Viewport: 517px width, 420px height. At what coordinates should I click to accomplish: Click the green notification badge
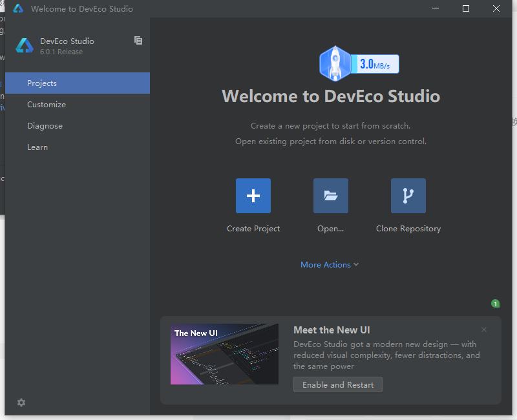coord(495,303)
